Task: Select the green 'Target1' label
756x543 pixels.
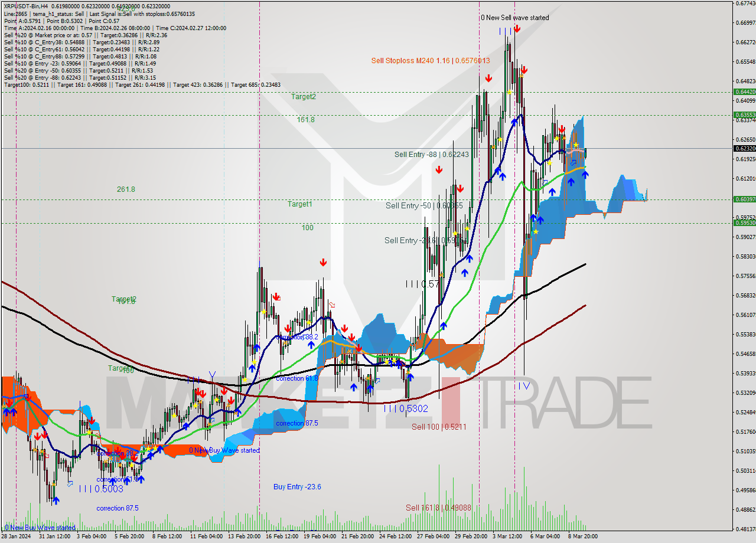Action: pos(300,204)
